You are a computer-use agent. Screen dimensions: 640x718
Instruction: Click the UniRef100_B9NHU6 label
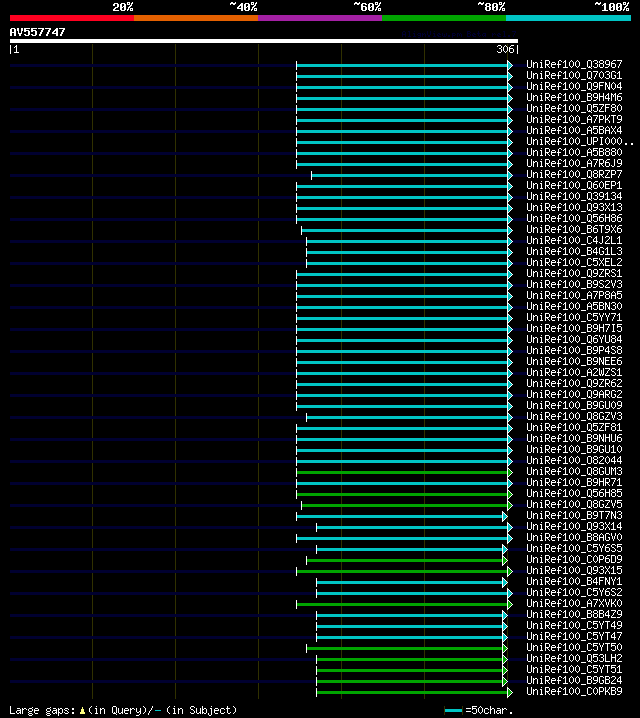point(574,438)
